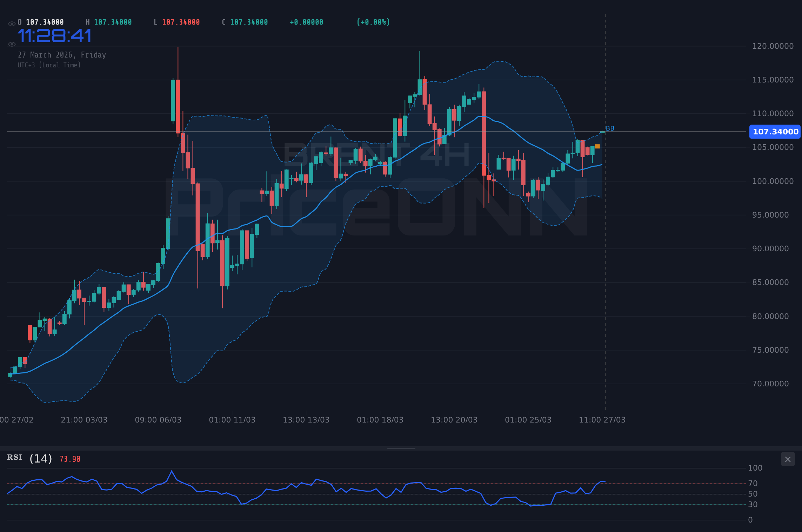The height and width of the screenshot is (532, 802).
Task: Select the O 107.34000 open value
Action: [41, 22]
